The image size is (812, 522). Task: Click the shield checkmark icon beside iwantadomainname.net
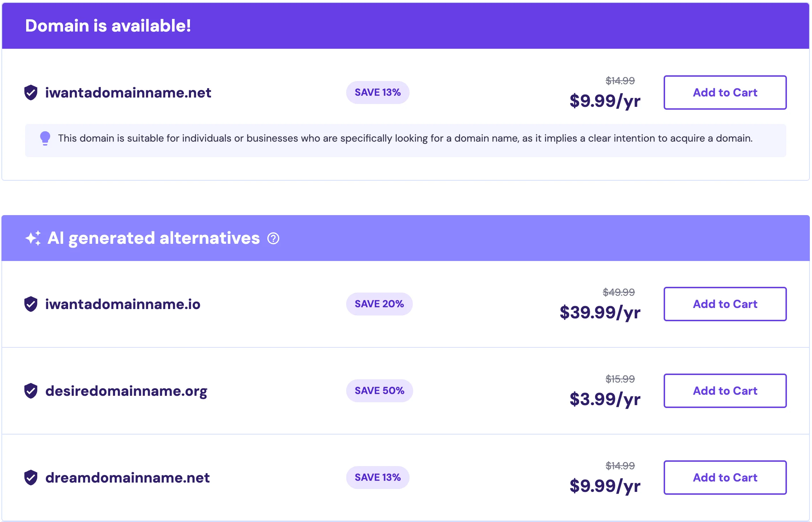pyautogui.click(x=31, y=92)
